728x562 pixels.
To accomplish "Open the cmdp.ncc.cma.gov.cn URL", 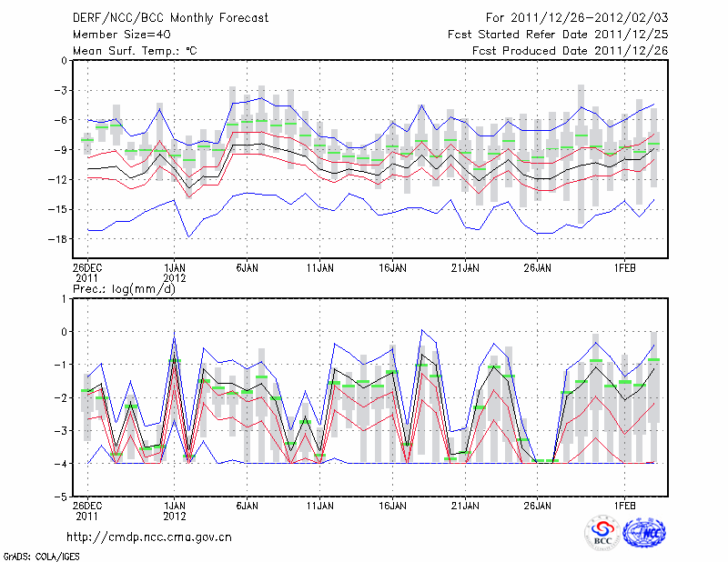I will (x=149, y=537).
